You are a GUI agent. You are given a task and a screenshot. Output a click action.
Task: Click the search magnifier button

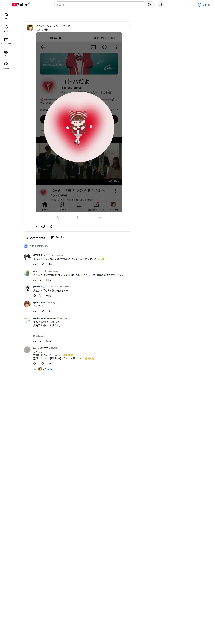(149, 5)
